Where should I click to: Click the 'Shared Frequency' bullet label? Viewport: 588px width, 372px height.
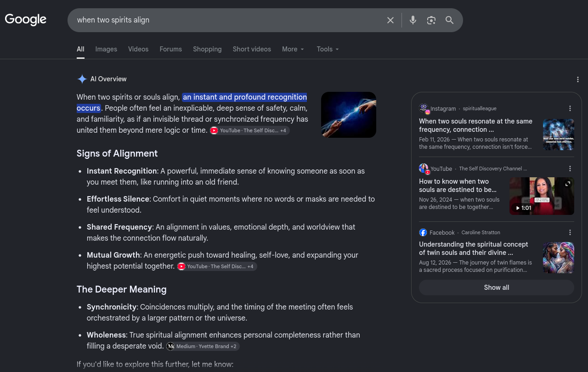[x=119, y=227]
